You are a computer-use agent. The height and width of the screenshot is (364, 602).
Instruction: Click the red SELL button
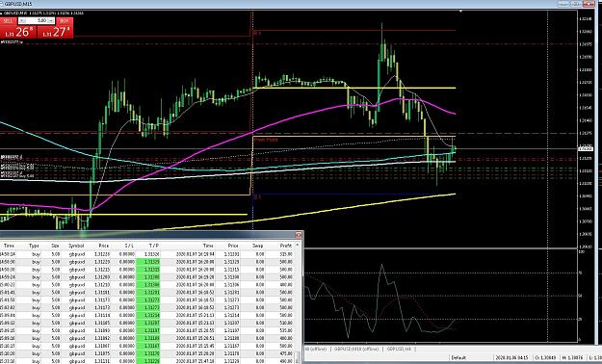click(8, 21)
